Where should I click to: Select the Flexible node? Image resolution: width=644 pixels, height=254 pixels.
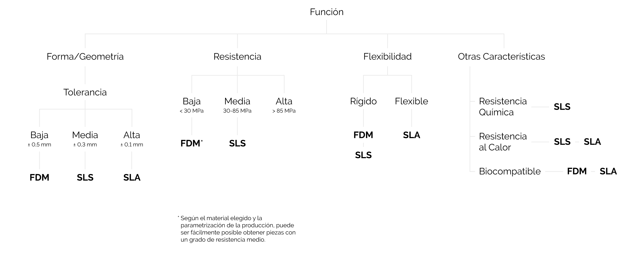[412, 101]
